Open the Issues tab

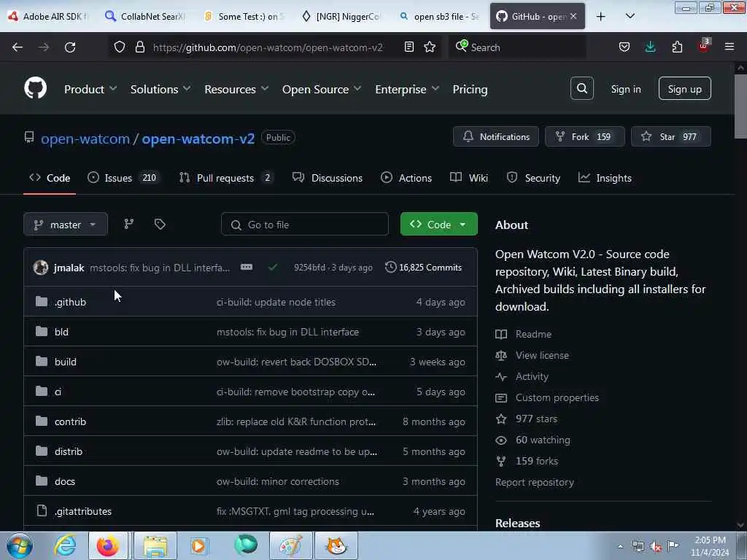point(124,178)
